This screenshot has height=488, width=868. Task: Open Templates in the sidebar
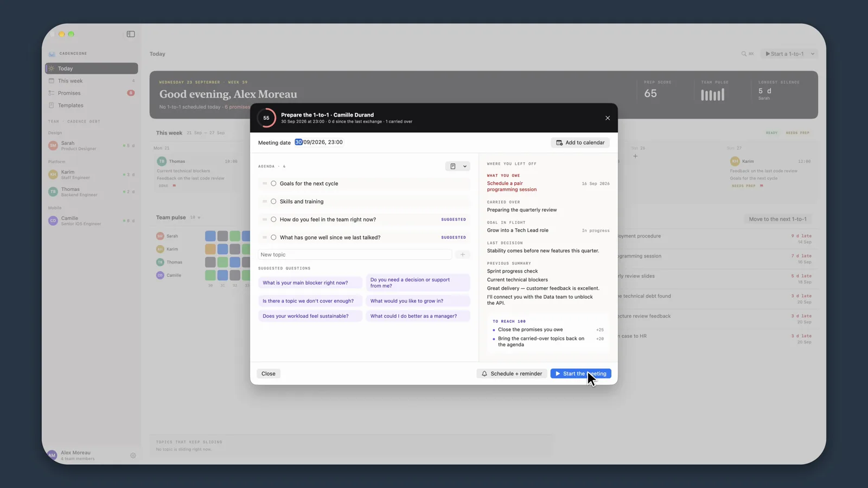point(91,105)
